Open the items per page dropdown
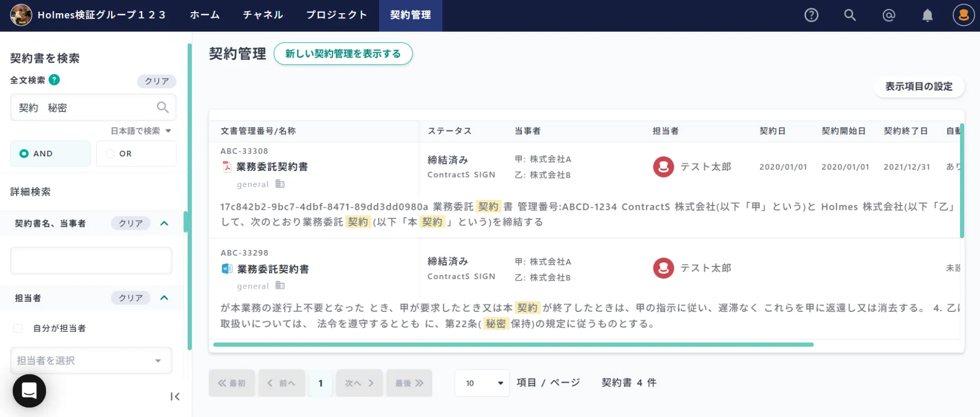 click(482, 383)
